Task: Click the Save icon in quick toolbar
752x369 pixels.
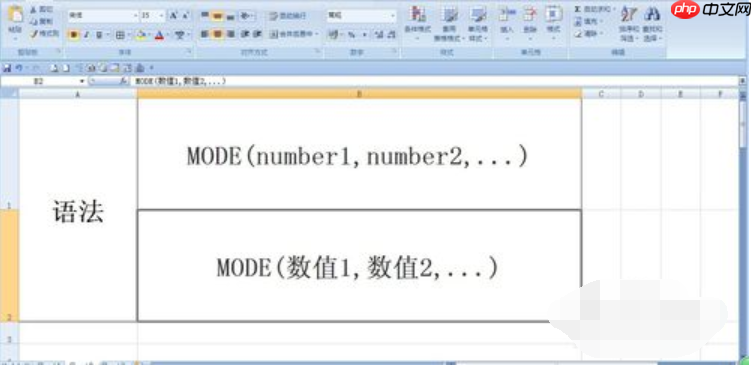Action: tap(7, 68)
